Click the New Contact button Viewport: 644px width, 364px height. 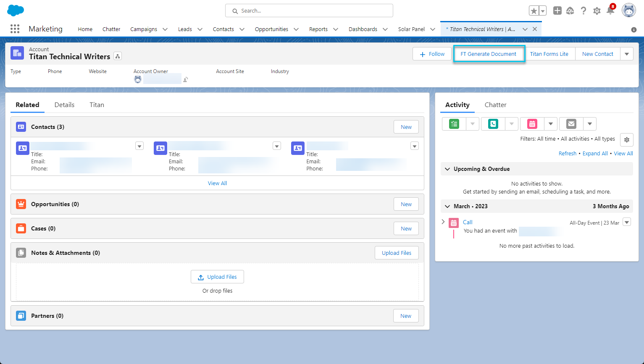point(597,54)
